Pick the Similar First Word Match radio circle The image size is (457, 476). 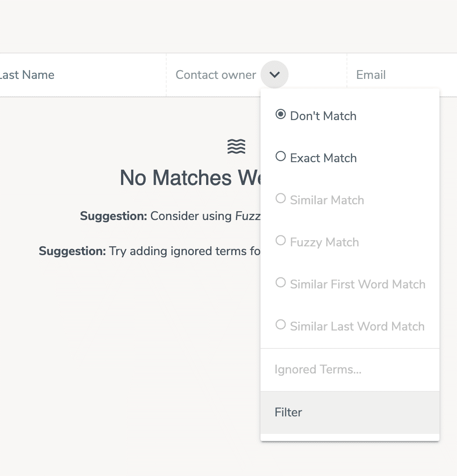pos(280,283)
